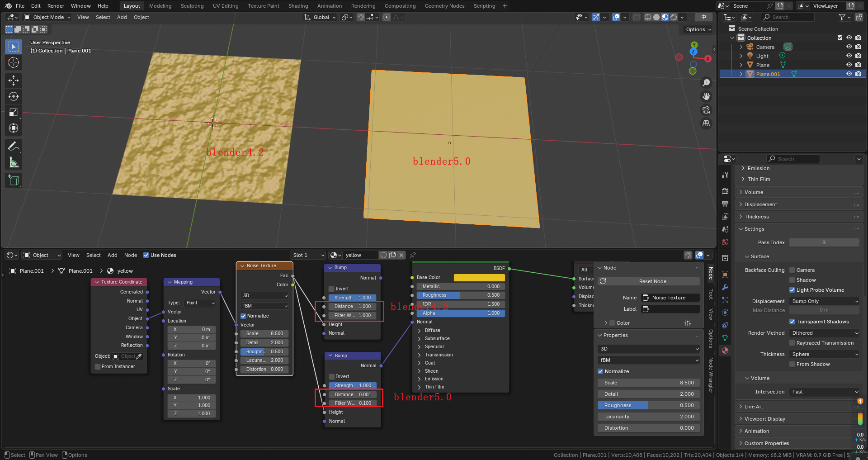The height and width of the screenshot is (460, 868).
Task: Switch to the Geometry Nodes workspace tab
Action: pos(444,6)
